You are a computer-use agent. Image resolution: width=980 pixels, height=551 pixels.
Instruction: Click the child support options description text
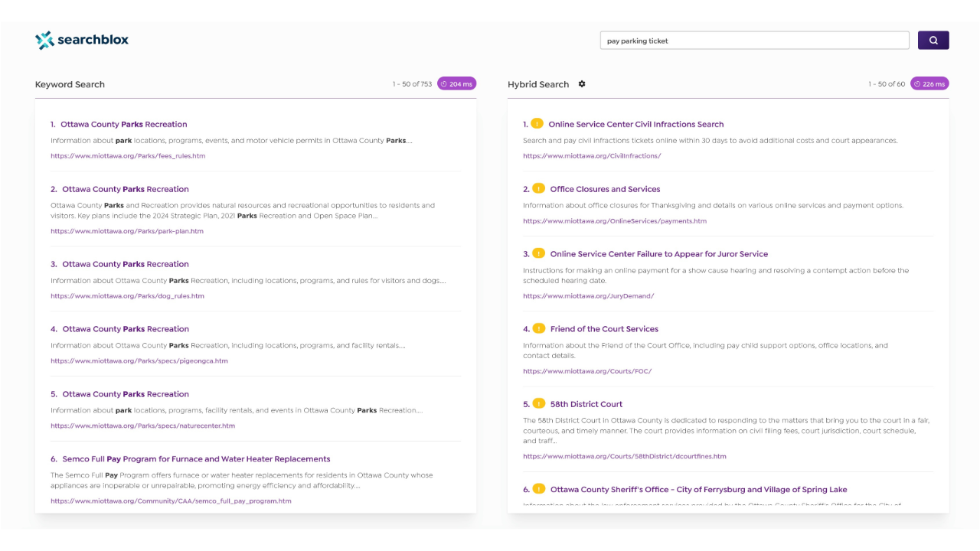pyautogui.click(x=706, y=350)
